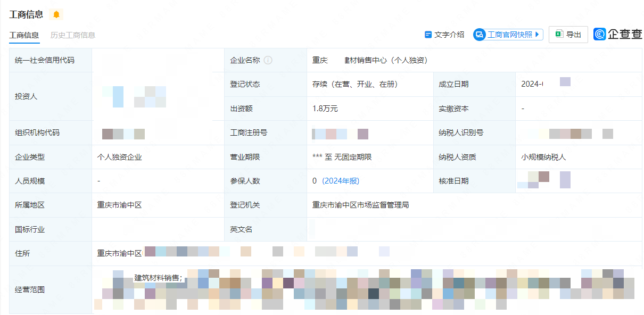Select the 个人独资企业 value
The width and height of the screenshot is (644, 315).
(120, 157)
